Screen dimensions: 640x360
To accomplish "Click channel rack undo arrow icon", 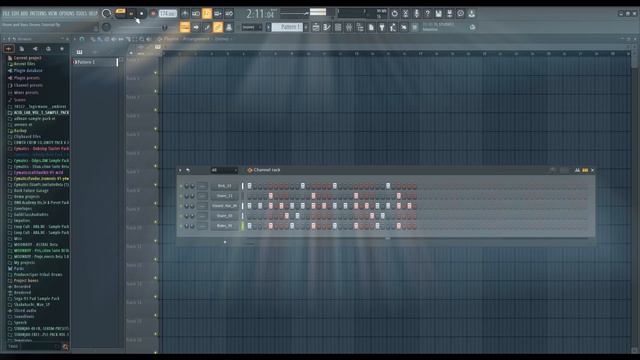I will [x=188, y=170].
